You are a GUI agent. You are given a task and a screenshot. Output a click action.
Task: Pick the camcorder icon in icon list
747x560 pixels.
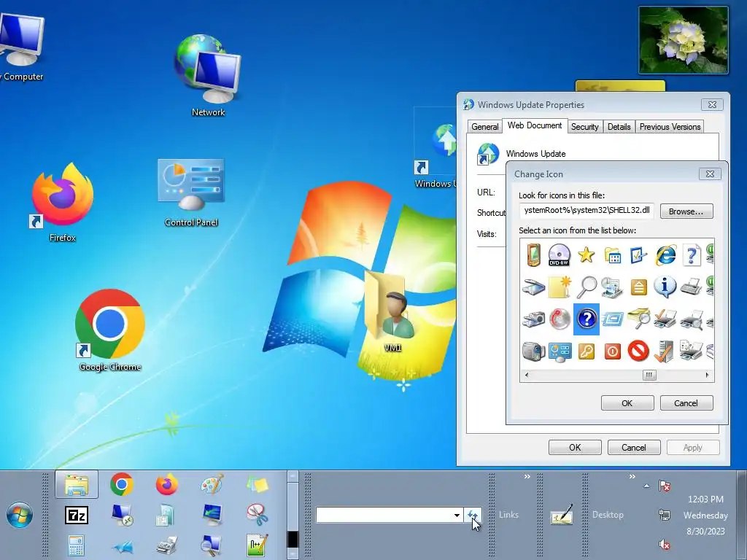[x=533, y=351]
